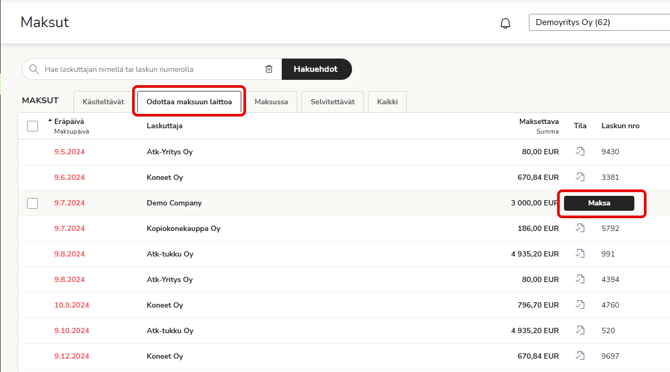Open status icon for invoice 5792

[580, 228]
